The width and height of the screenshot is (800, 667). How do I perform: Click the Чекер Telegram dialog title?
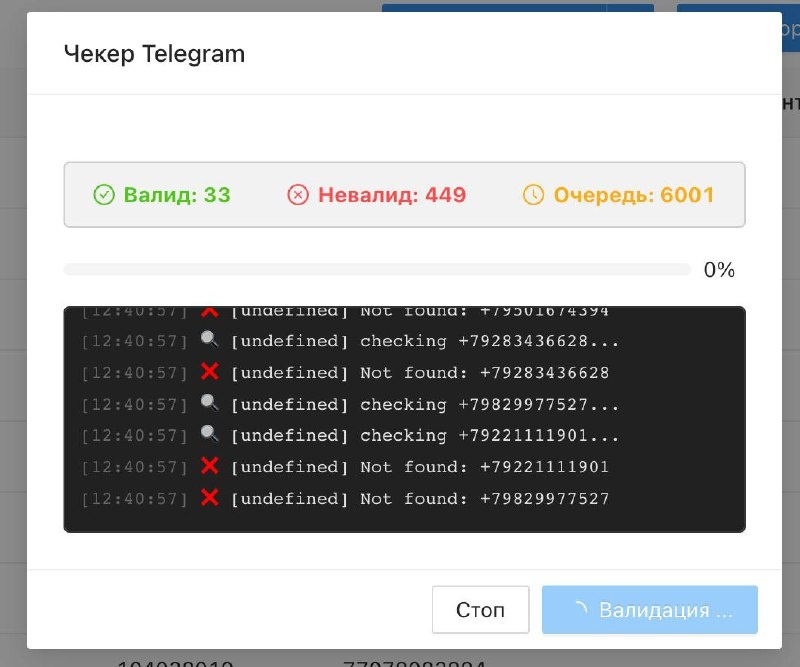(154, 54)
